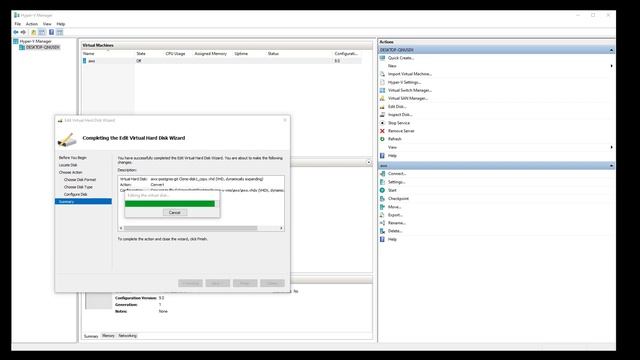Click the Move VM icon
640x360 pixels.
pos(382,207)
